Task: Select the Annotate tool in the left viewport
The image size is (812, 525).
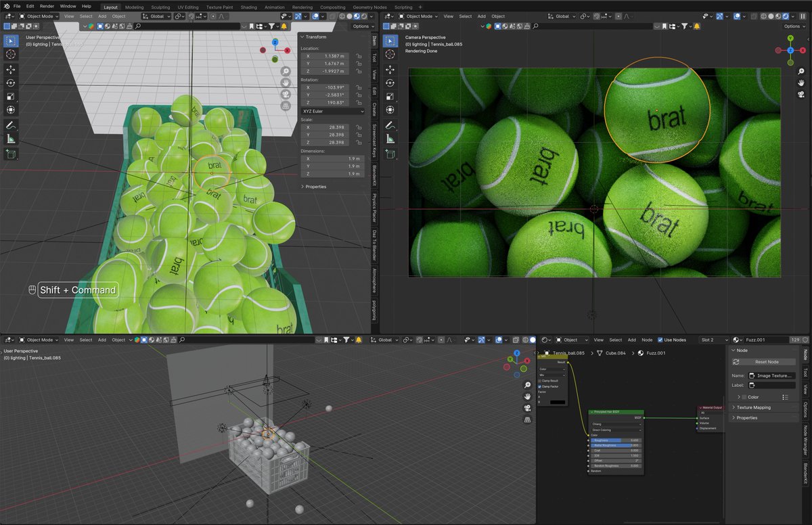Action: (x=11, y=125)
